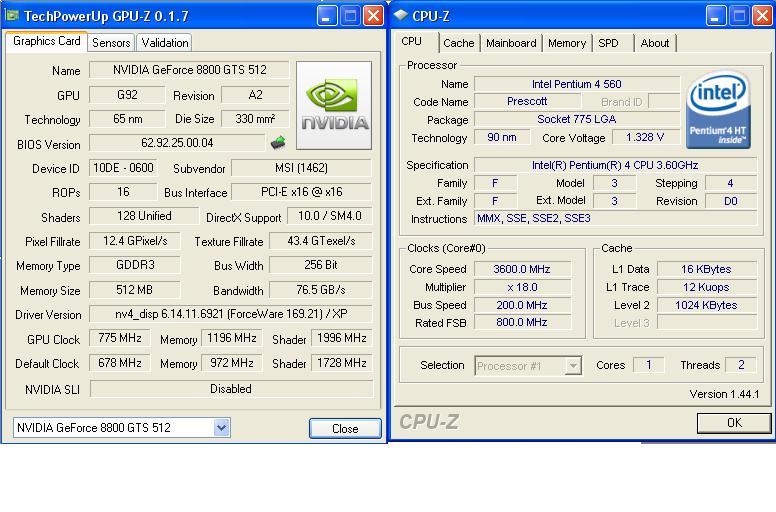Screen dimensions: 776x512
Task: Click the Close button in GPU-Z
Action: point(345,428)
